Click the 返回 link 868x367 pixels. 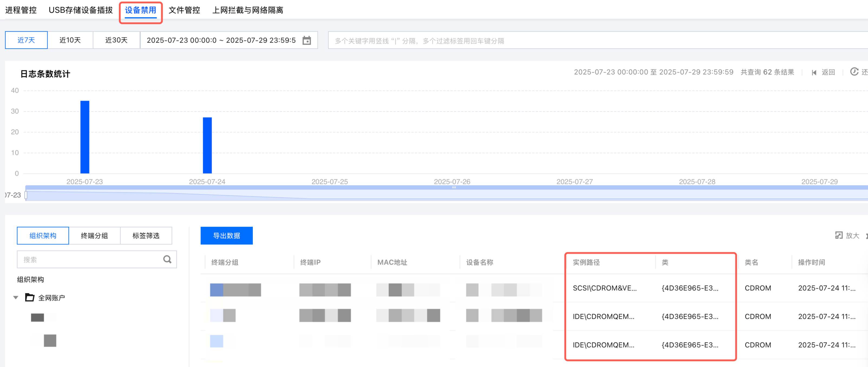(828, 72)
